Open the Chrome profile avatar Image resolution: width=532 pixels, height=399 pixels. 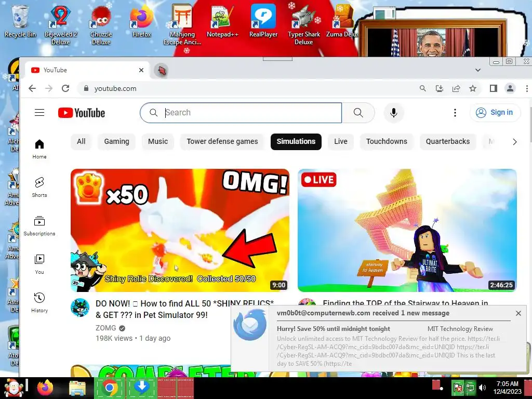(510, 88)
